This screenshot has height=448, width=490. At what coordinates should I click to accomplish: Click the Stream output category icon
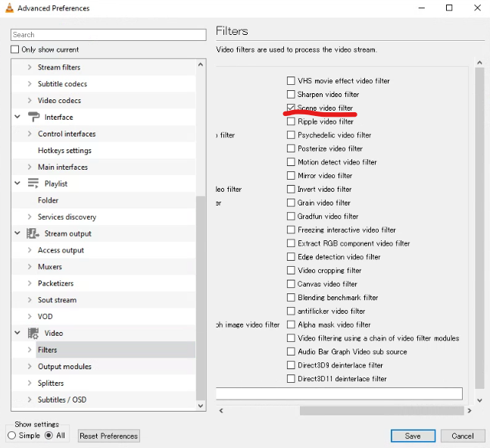click(x=33, y=233)
